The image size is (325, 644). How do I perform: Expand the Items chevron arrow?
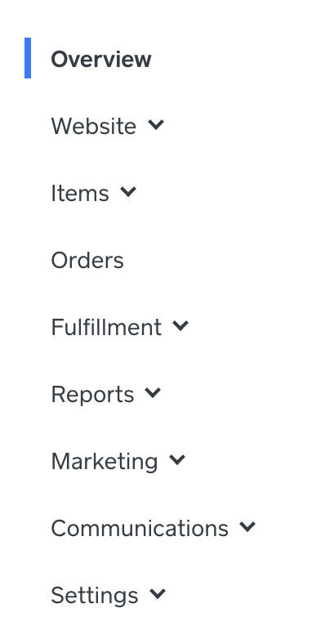pos(128,191)
